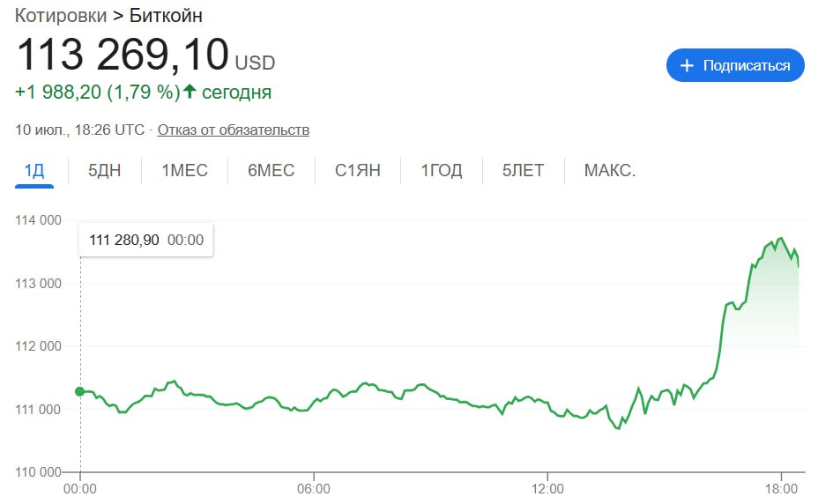This screenshot has height=504, width=833.
Task: Click the 12:00 label on time axis
Action: pos(547,487)
